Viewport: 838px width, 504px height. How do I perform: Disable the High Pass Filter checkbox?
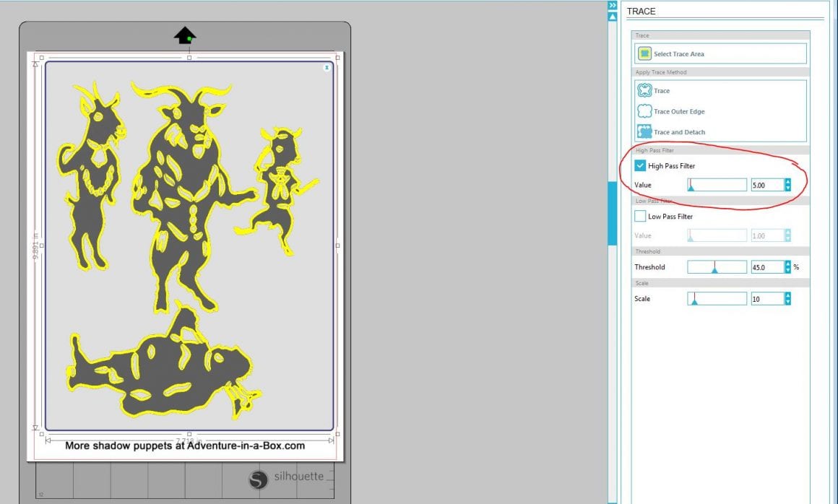(639, 165)
